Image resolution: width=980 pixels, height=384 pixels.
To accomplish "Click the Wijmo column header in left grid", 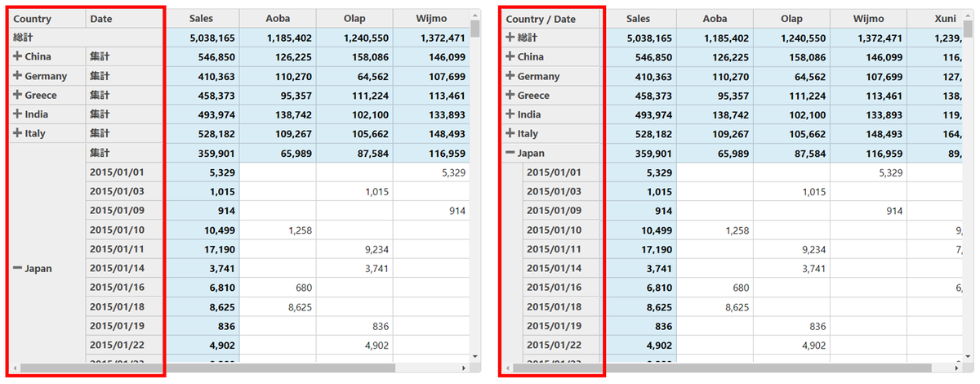I will tap(430, 19).
